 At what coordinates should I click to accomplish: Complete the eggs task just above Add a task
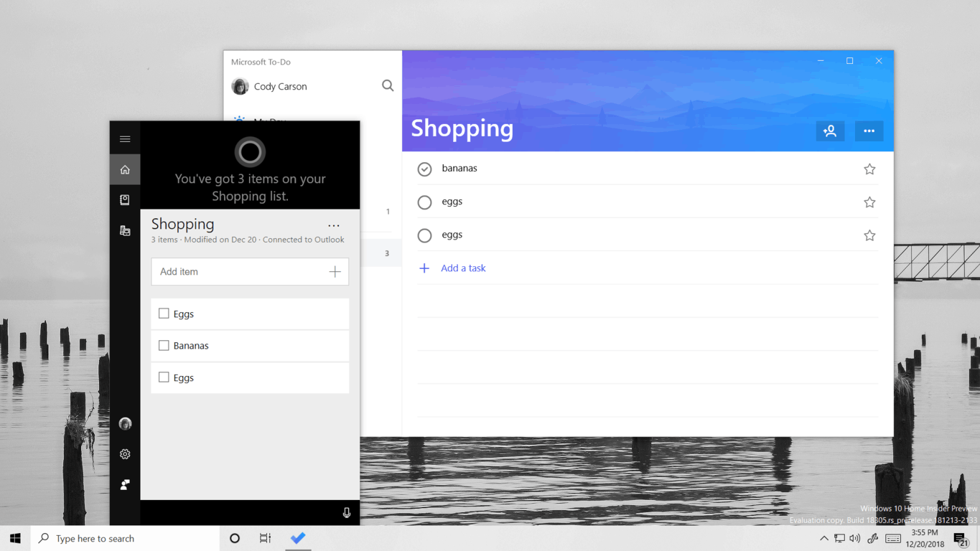(x=424, y=235)
